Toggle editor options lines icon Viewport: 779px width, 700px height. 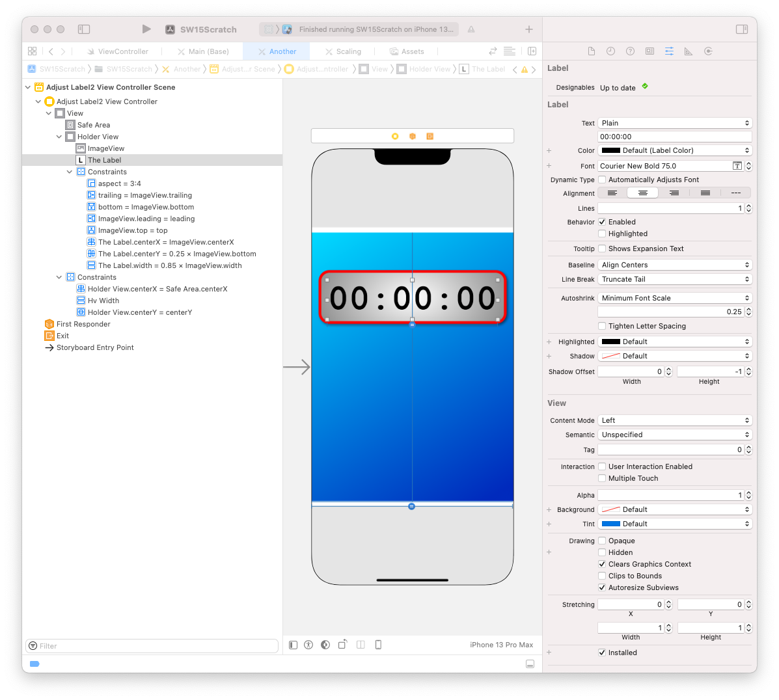pos(509,51)
